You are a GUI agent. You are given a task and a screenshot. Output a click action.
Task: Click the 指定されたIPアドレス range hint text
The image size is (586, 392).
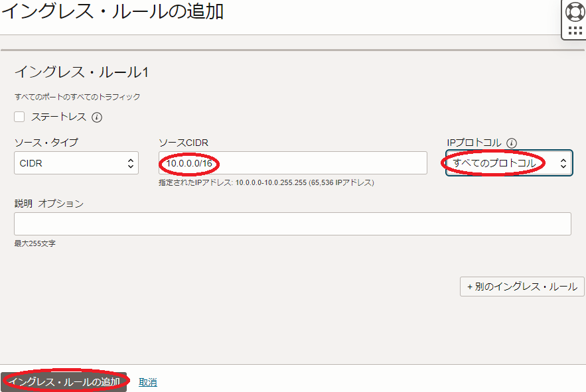coord(265,182)
